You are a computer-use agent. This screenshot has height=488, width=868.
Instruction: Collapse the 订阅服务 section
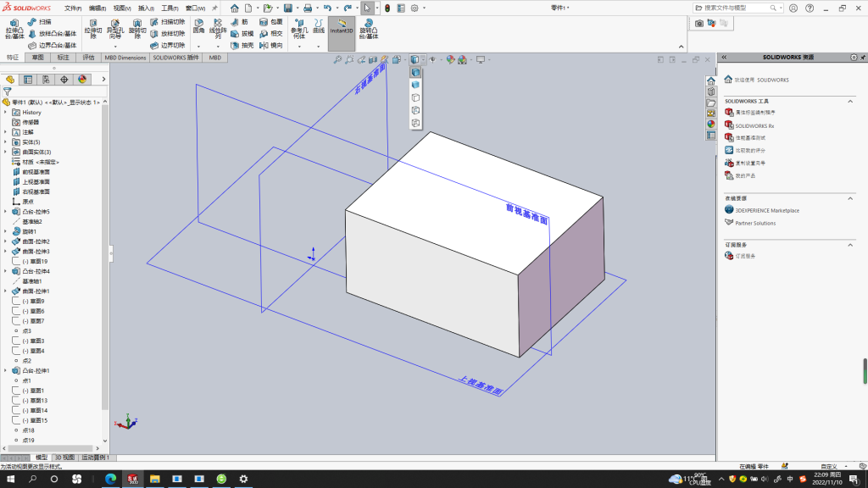(850, 245)
